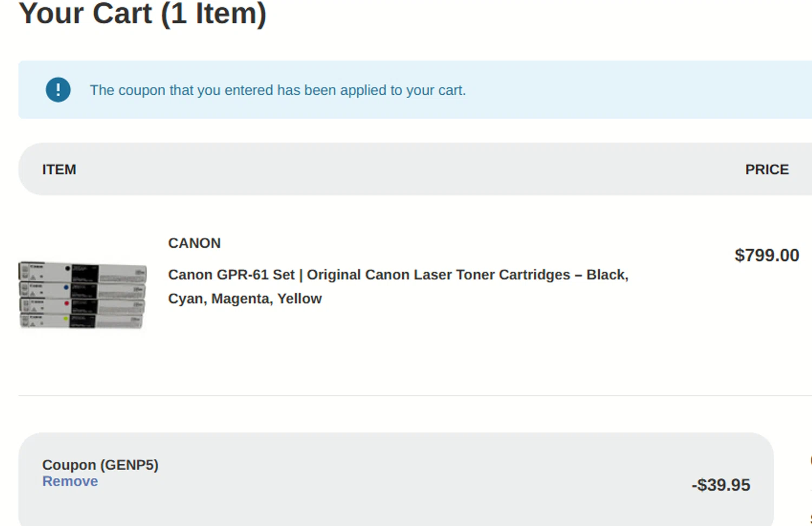The image size is (812, 526).
Task: Click the "(1 Item)" count in the heading
Action: click(213, 14)
